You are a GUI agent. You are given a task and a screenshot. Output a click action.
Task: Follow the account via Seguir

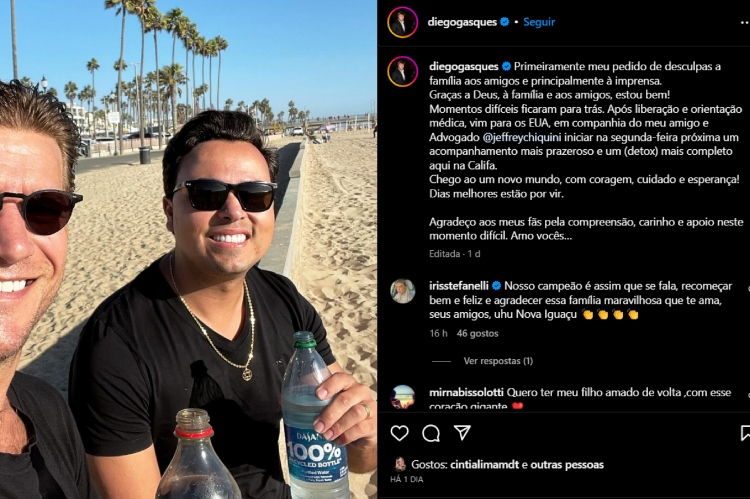coord(539,22)
